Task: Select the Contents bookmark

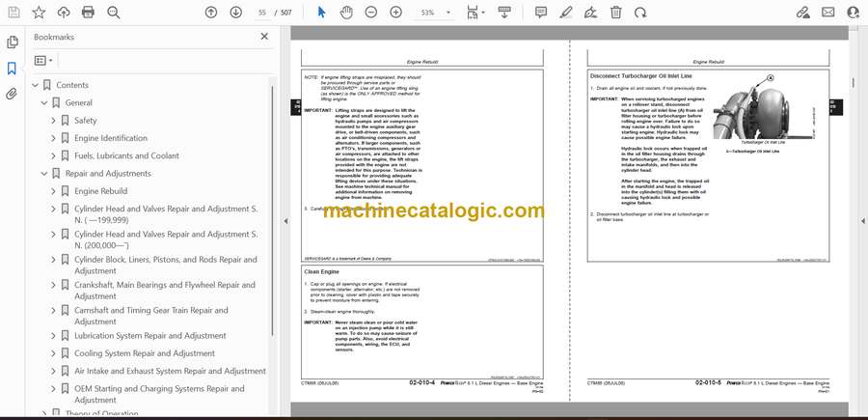Action: tap(72, 85)
